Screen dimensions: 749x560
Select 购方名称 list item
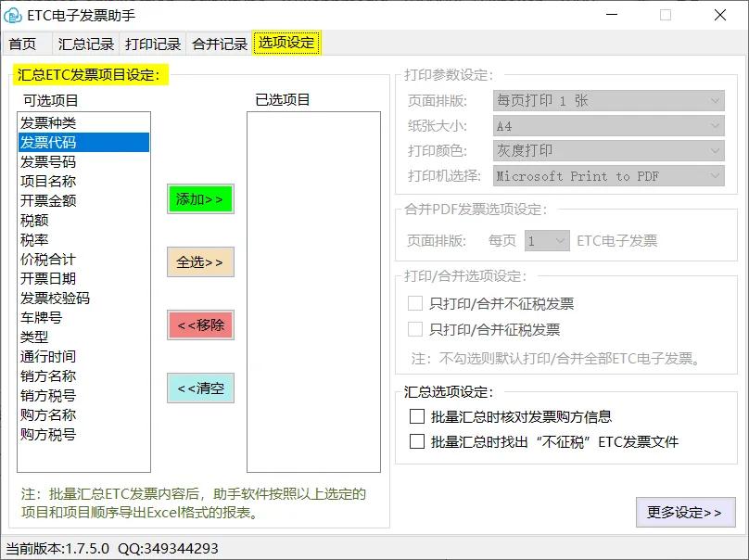point(83,415)
